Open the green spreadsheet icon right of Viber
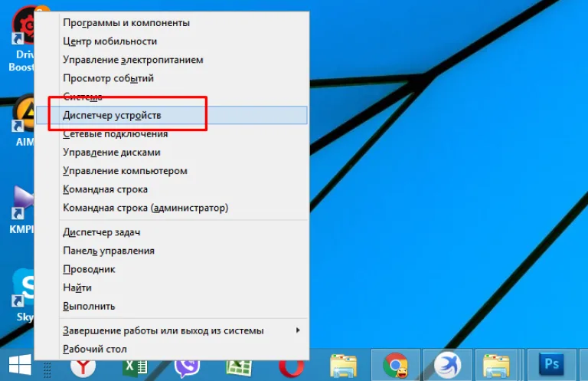 [239, 368]
